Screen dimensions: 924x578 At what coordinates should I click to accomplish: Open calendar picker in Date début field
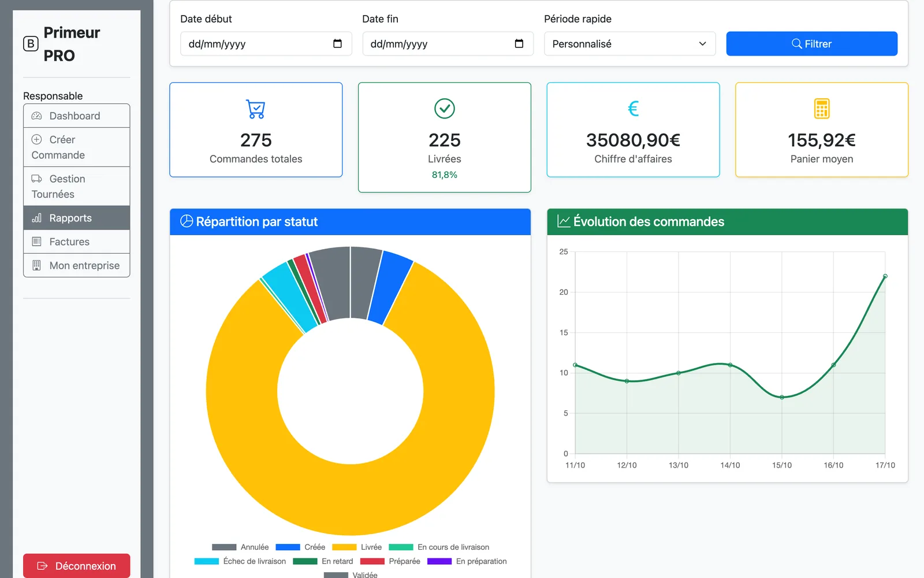tap(338, 43)
